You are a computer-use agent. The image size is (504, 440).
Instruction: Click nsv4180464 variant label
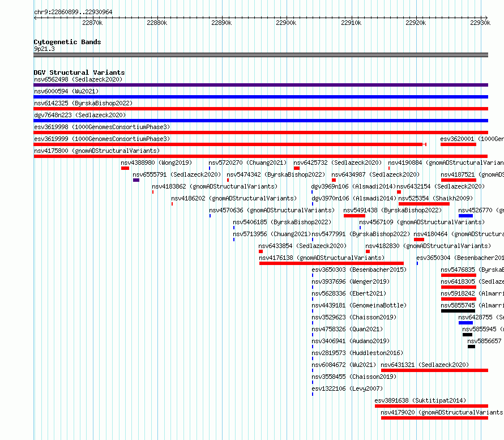click(x=459, y=234)
